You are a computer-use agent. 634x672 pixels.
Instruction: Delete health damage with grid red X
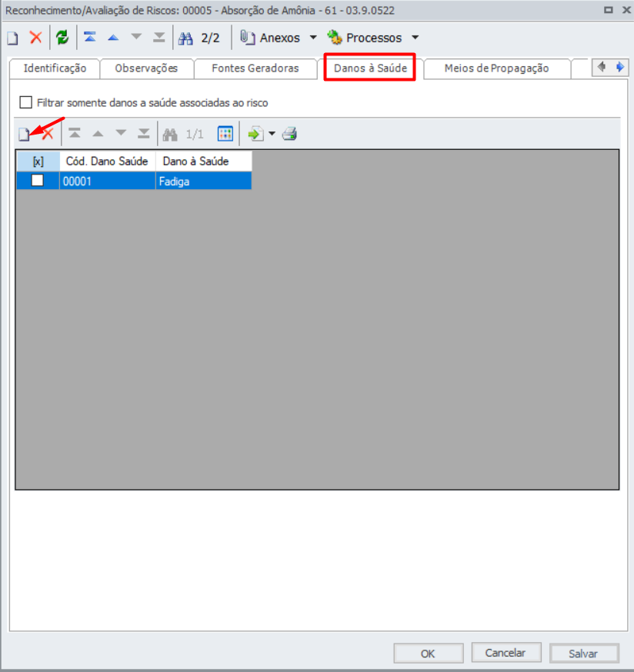pos(48,134)
